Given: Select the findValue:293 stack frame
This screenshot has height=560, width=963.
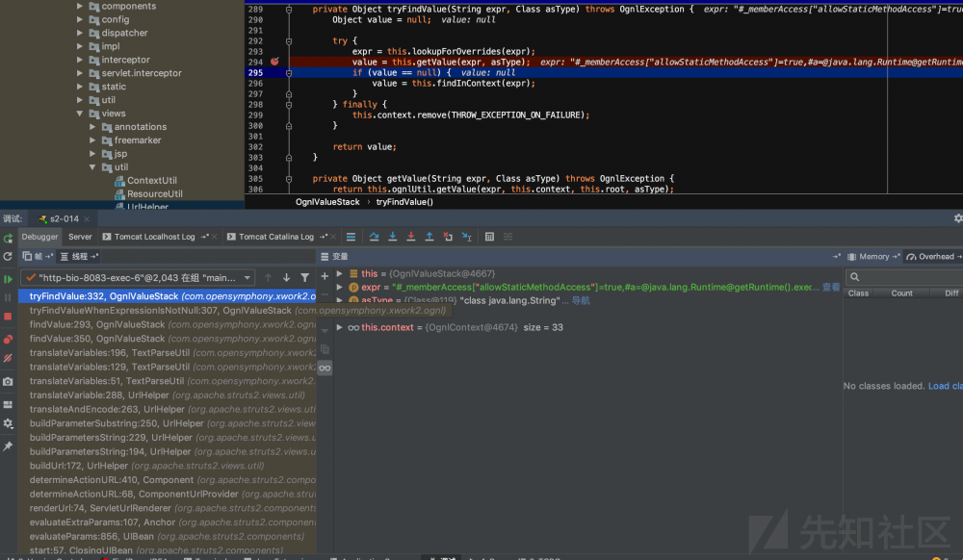Looking at the screenshot, I should pos(96,325).
